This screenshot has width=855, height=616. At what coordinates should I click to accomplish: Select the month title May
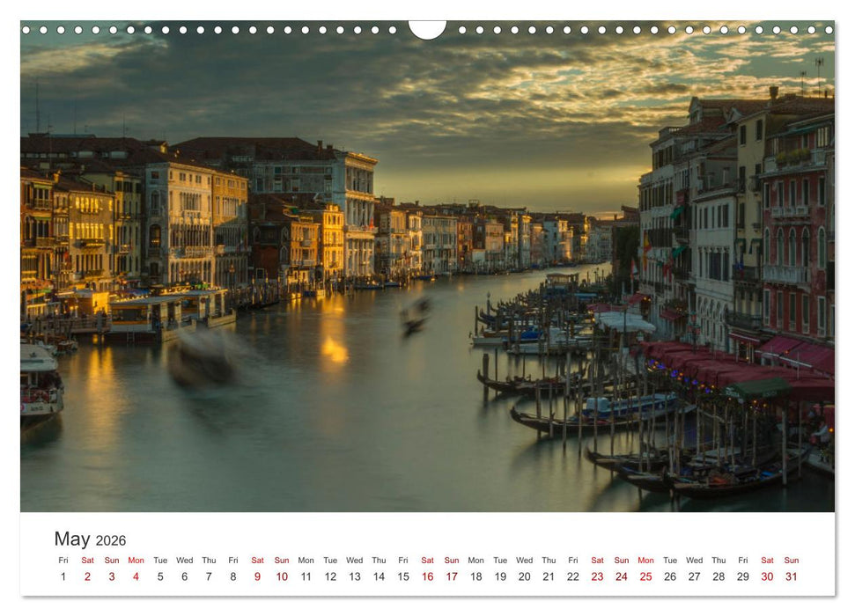click(x=74, y=539)
